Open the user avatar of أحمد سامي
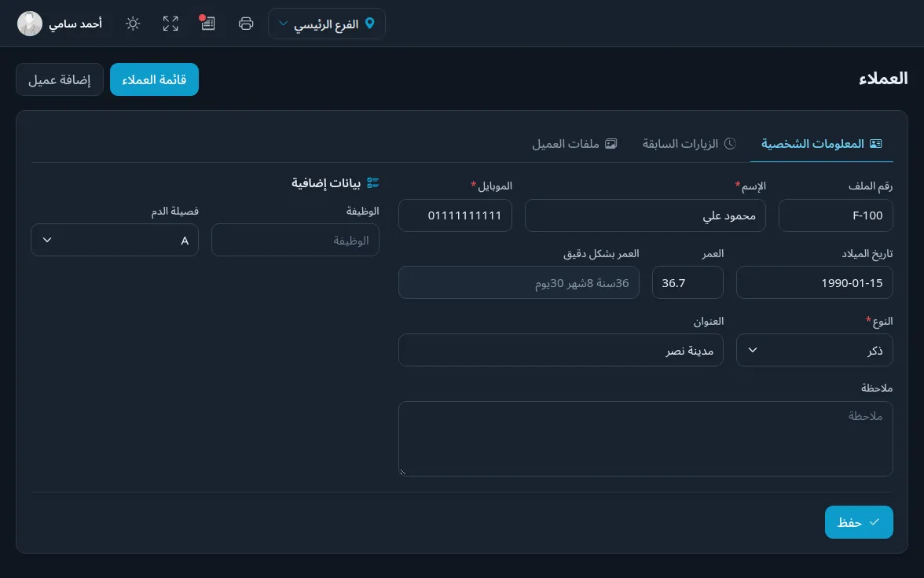This screenshot has height=578, width=924. coord(30,24)
